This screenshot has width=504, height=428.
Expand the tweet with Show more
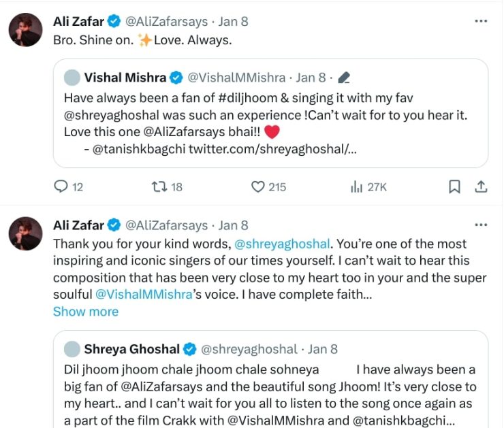86,312
